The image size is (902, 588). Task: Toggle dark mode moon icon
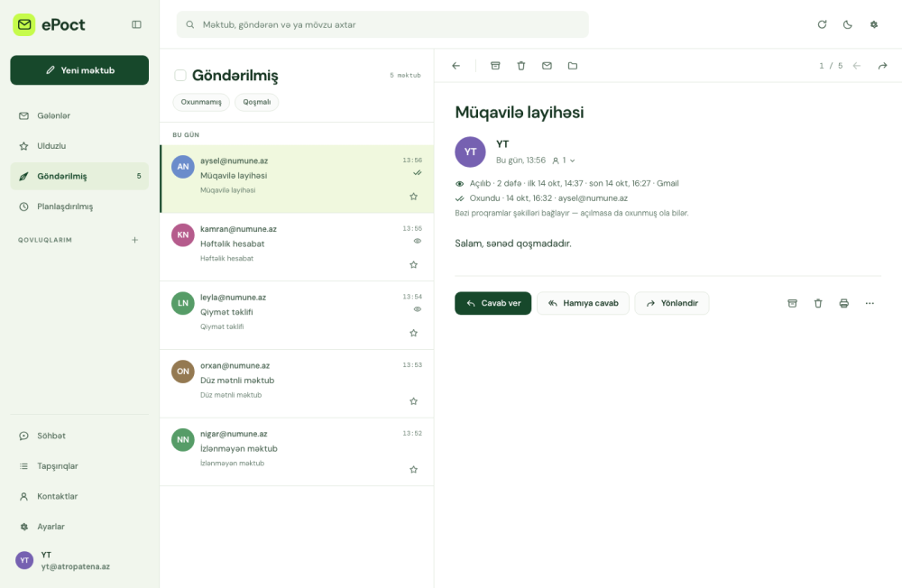tap(847, 24)
